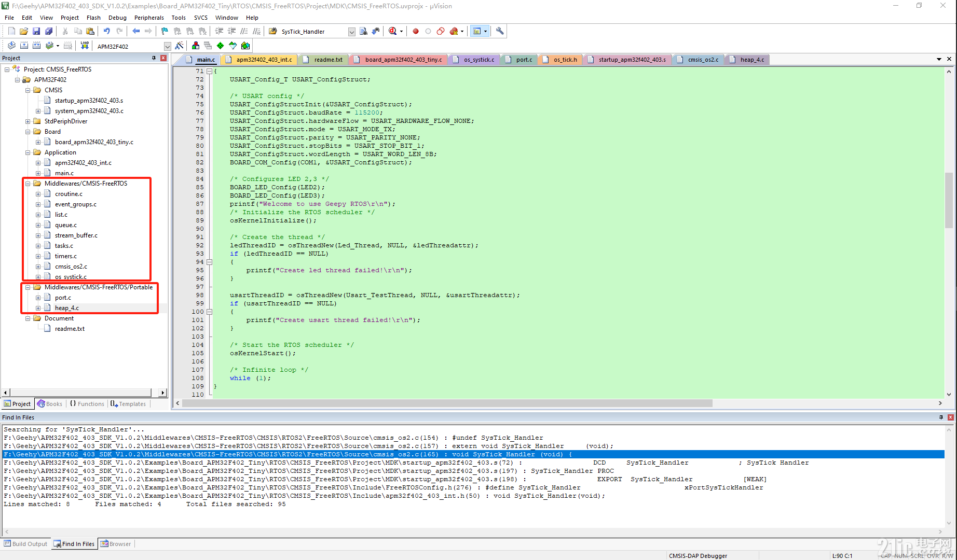Collapse the Application group

28,152
